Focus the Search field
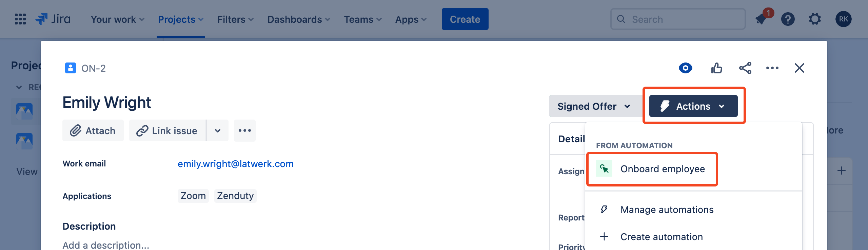The image size is (868, 250). click(678, 19)
